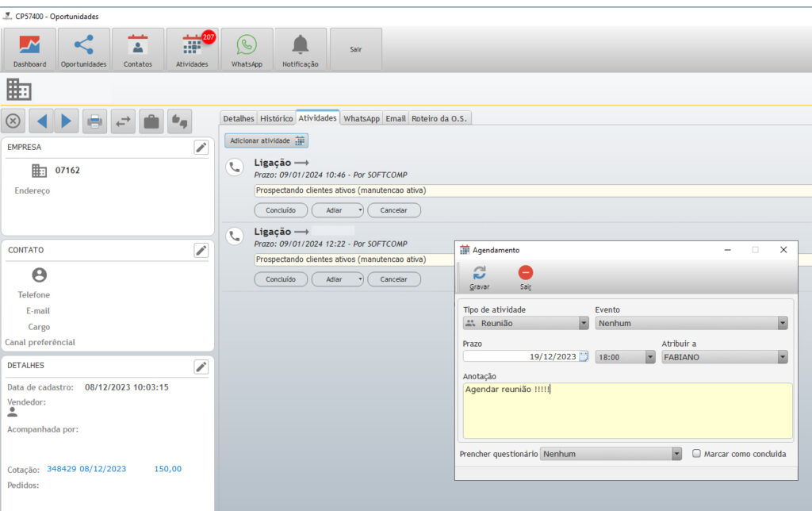The width and height of the screenshot is (812, 511).
Task: Click the print icon button
Action: (x=94, y=121)
